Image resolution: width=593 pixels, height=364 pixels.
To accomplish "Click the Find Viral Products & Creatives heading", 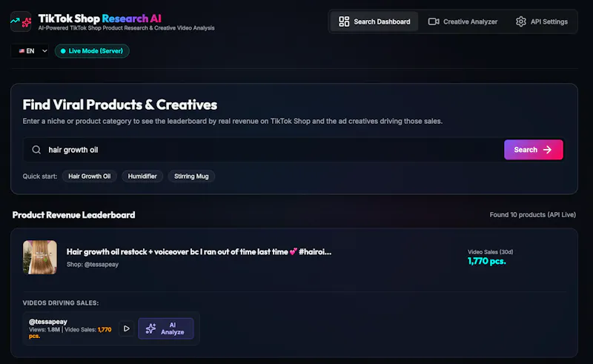I will point(120,105).
